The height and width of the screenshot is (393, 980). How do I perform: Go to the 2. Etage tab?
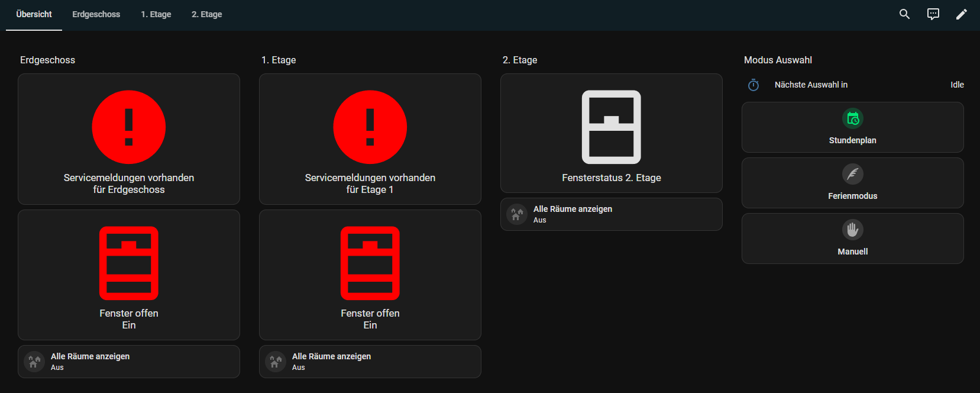(x=206, y=14)
